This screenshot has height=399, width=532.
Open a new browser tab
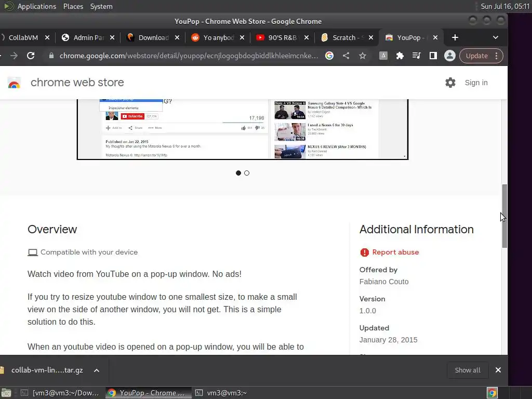[x=455, y=37]
